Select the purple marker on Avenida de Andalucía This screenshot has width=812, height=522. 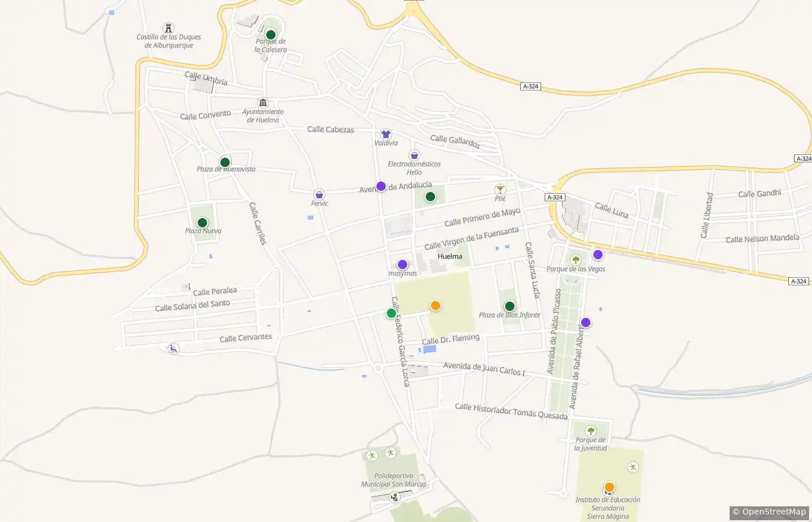click(x=381, y=186)
